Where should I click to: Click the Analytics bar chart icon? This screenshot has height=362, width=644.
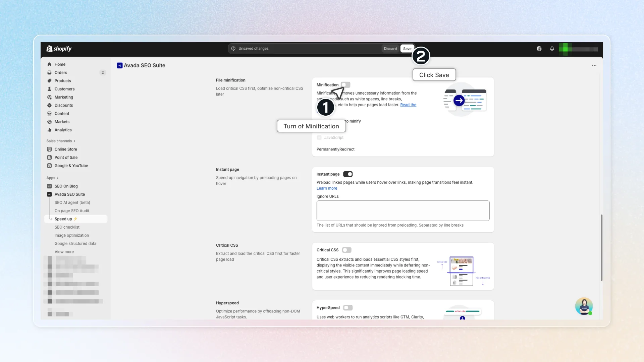tap(49, 130)
